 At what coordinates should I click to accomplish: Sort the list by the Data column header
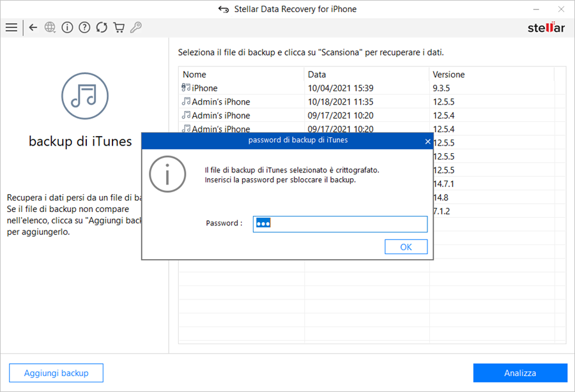point(366,74)
